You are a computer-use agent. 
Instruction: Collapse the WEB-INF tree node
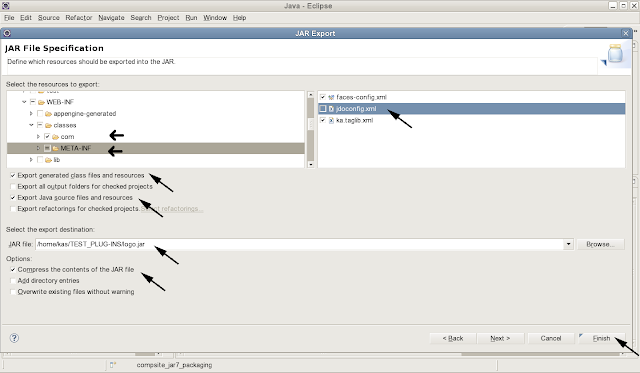tap(24, 102)
